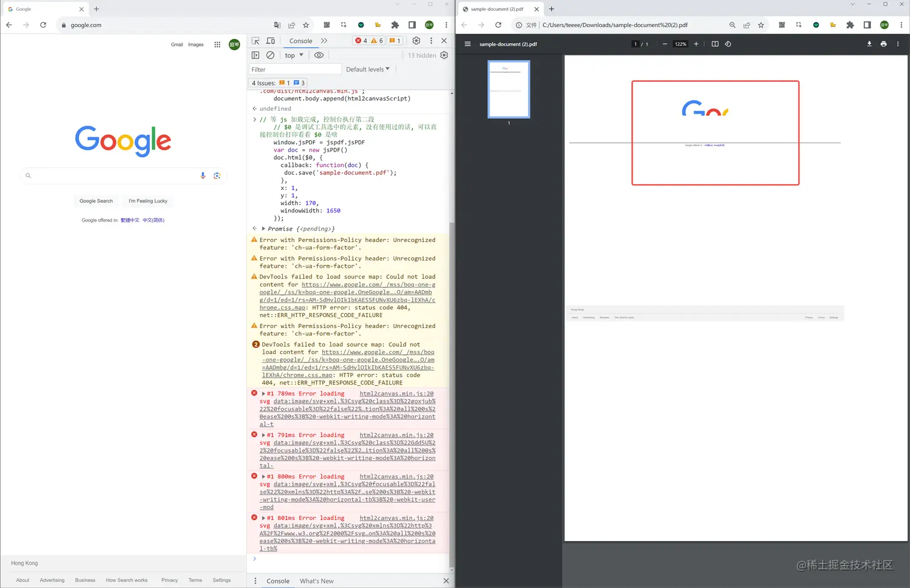
Task: Open drawer three-dot menu at bottom
Action: click(255, 581)
